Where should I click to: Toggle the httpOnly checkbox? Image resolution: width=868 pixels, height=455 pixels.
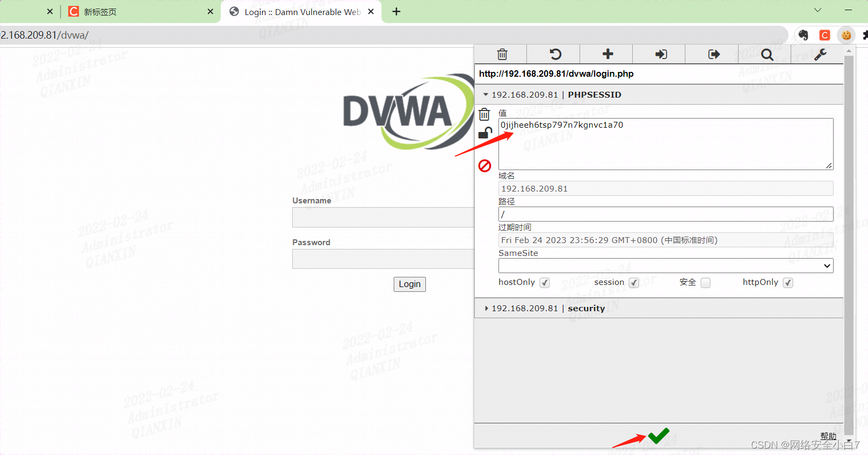tap(788, 283)
